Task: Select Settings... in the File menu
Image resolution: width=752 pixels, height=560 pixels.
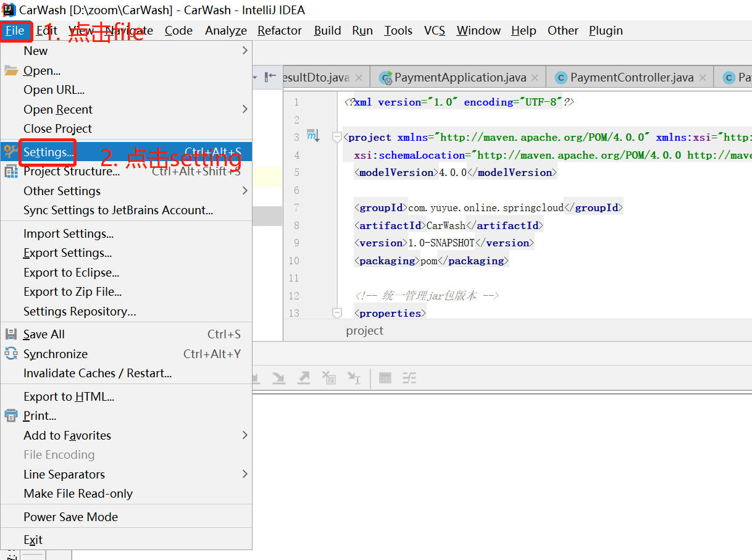Action: [x=126, y=152]
